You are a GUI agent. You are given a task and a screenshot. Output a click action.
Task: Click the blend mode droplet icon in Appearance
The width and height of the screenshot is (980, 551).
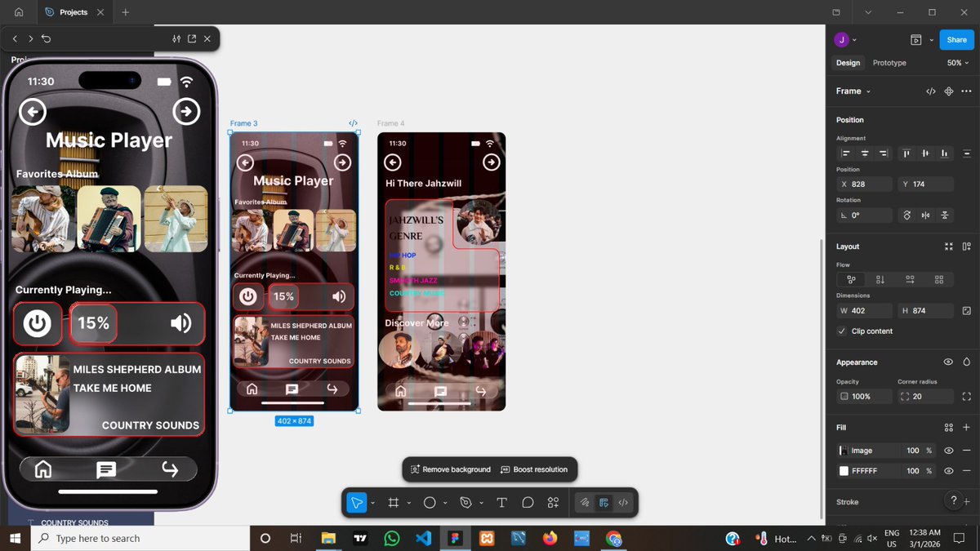coord(967,362)
